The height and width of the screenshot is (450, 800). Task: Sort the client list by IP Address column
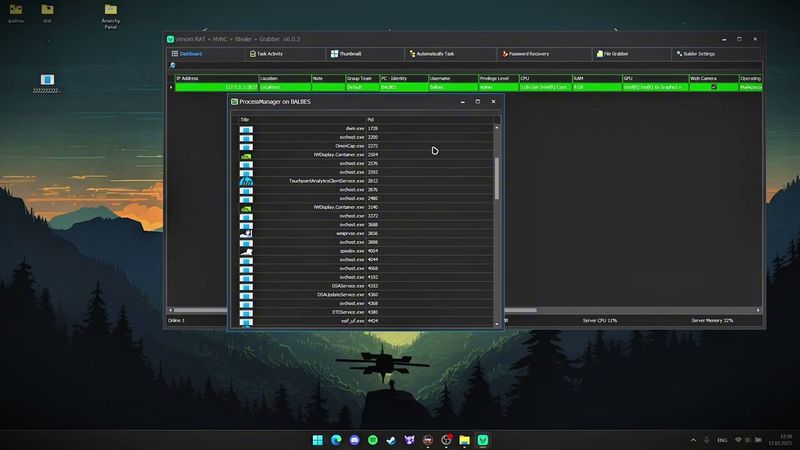click(x=217, y=78)
